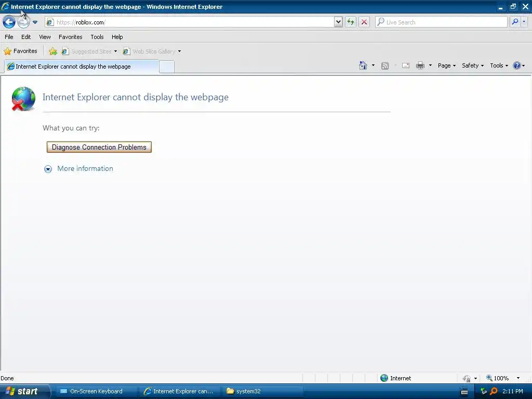
Task: Open the Favorites star button
Action: (20, 51)
